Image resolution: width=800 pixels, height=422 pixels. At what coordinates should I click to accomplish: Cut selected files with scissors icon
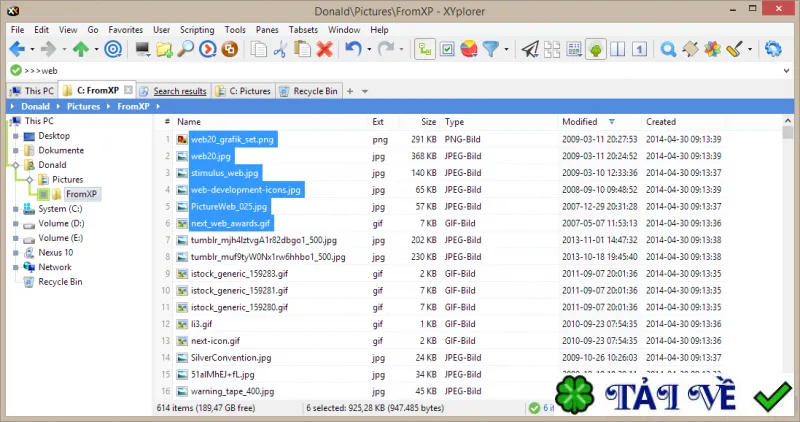tap(280, 49)
